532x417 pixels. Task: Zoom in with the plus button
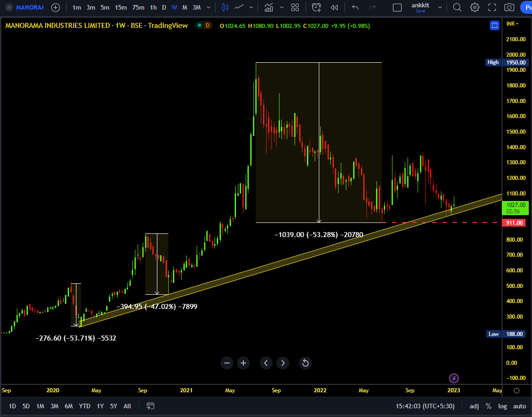[x=243, y=363]
